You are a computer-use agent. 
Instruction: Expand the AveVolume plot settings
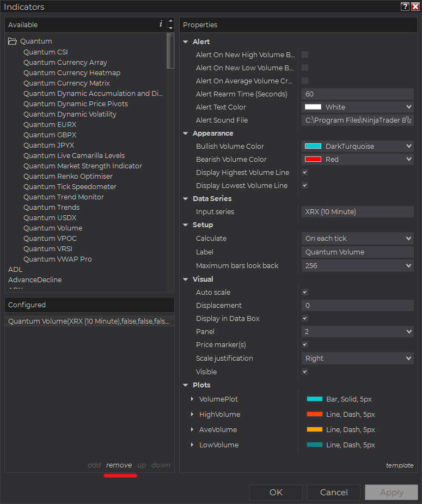192,429
